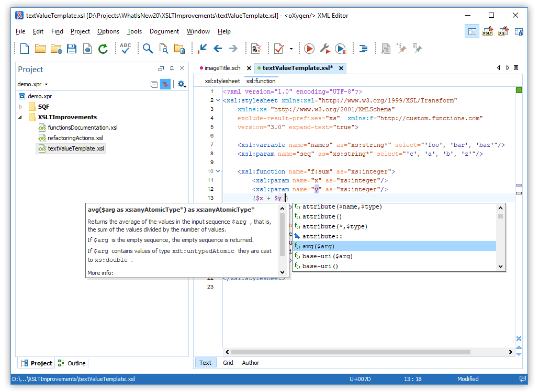Click the Open URL folder-globe icon
This screenshot has width=539, height=392.
click(56, 49)
